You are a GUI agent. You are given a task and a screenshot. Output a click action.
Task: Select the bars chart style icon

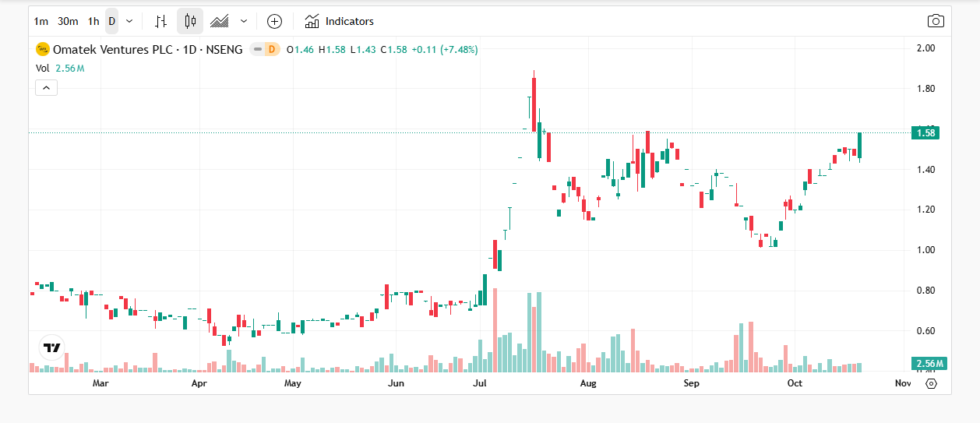tap(160, 21)
